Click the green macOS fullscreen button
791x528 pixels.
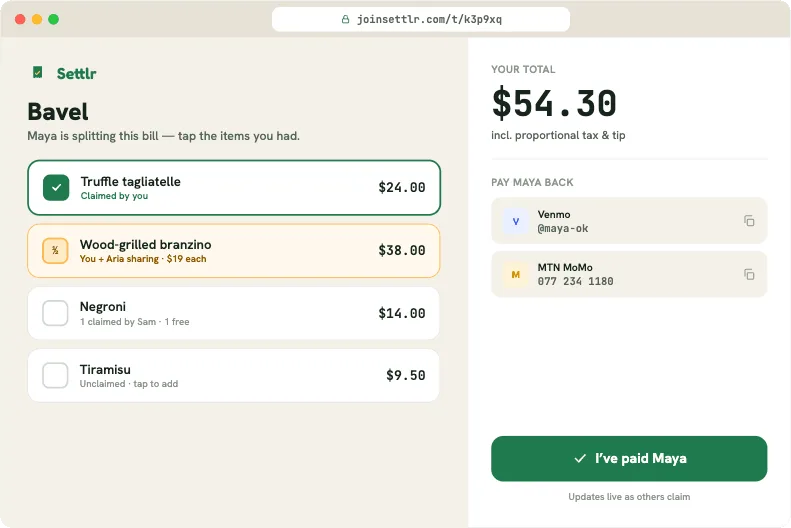tap(53, 19)
